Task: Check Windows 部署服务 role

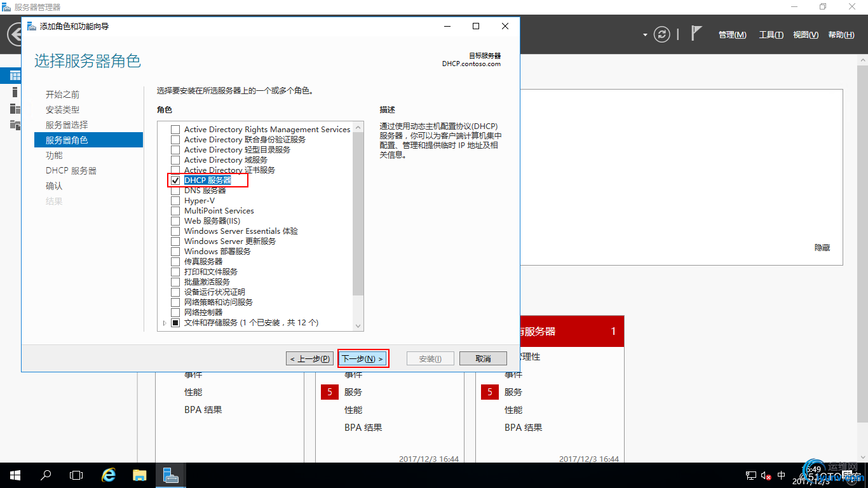Action: [x=175, y=252]
